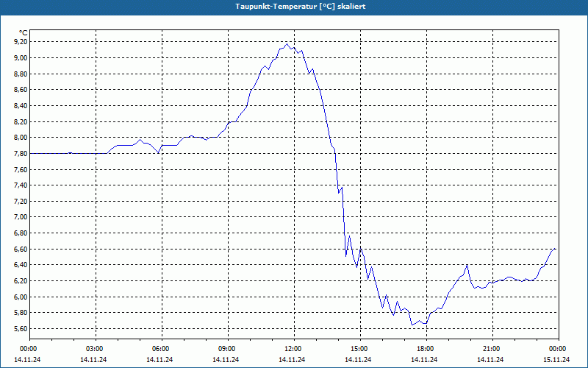This screenshot has height=368, width=588.
Task: Select the 7,40 y-axis label
Action: pyautogui.click(x=21, y=185)
